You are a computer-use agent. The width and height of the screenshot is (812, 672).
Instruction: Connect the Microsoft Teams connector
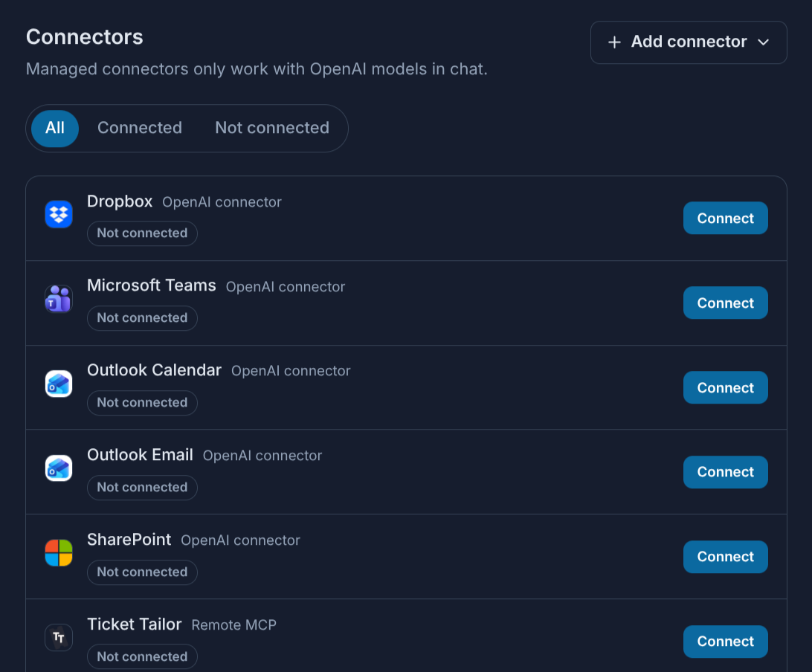click(725, 303)
